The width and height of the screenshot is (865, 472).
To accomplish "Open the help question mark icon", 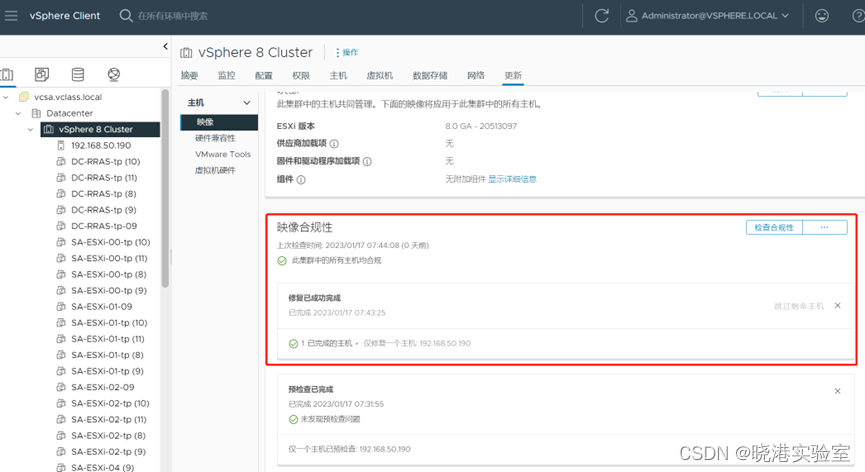I will click(858, 15).
